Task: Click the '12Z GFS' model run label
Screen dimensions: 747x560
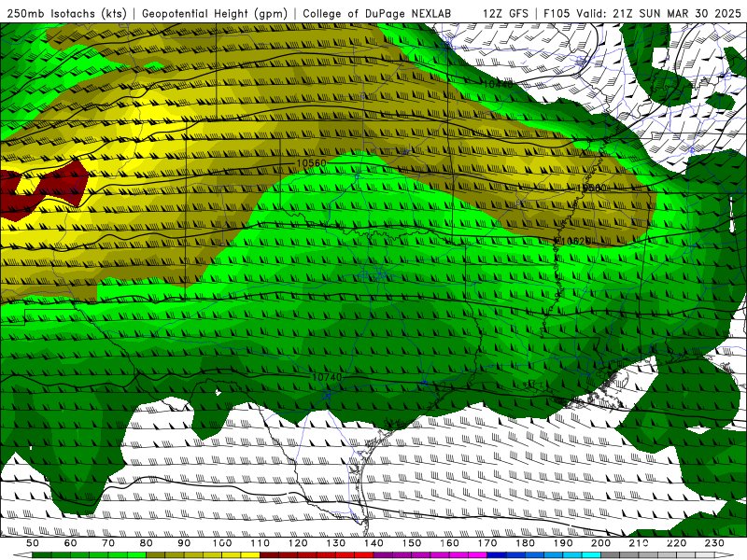Action: coord(505,13)
